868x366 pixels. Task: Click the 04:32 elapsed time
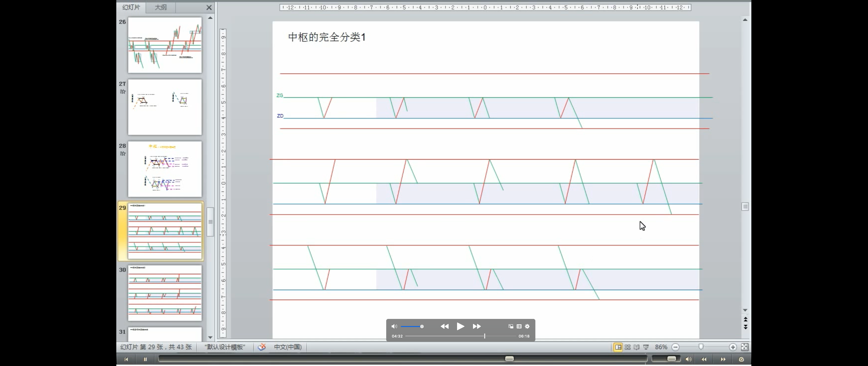[397, 336]
